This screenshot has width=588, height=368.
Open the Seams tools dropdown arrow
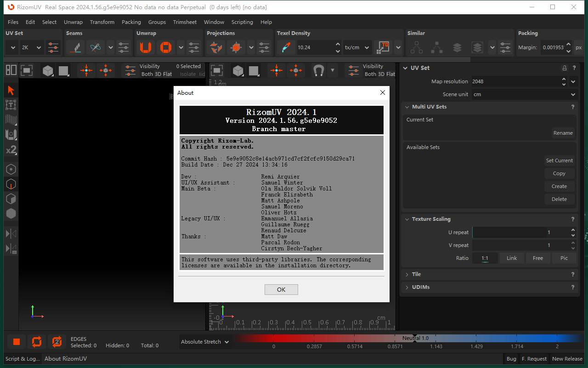(x=111, y=47)
